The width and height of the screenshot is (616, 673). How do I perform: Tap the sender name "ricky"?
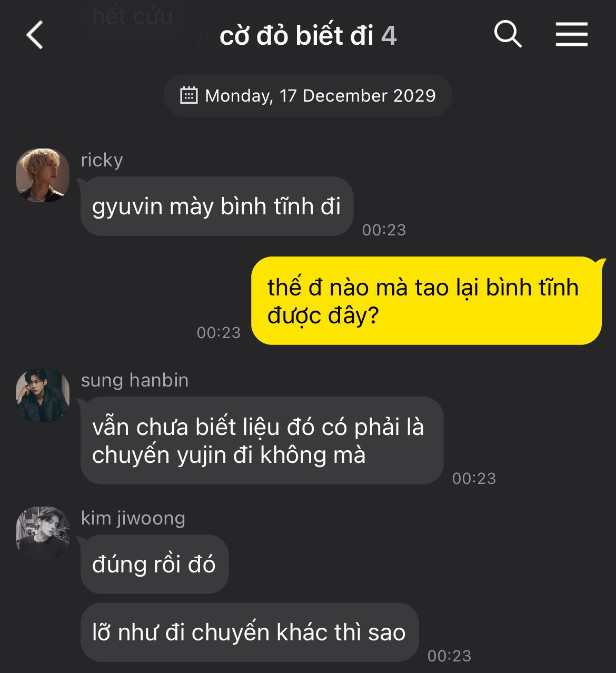[102, 160]
